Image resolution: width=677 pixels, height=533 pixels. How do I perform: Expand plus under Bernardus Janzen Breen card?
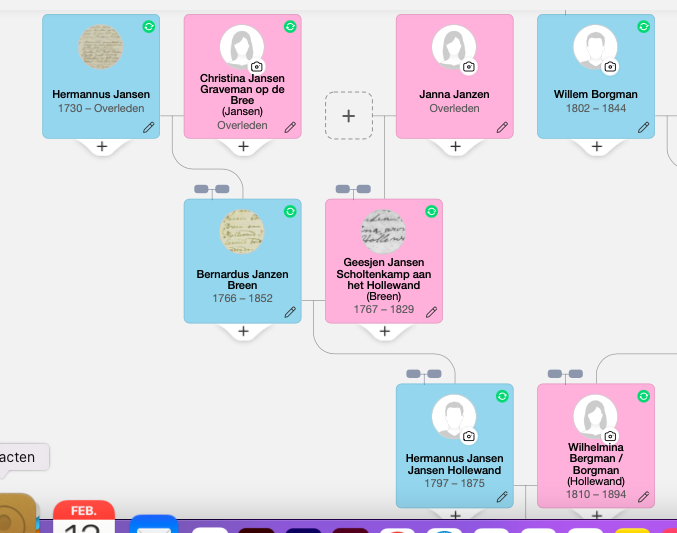point(243,331)
